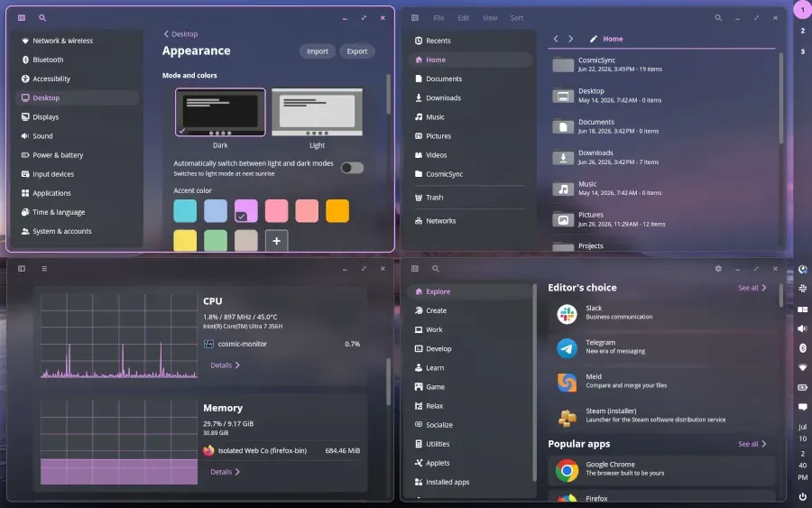Open the Steam installer app icon

tap(567, 417)
